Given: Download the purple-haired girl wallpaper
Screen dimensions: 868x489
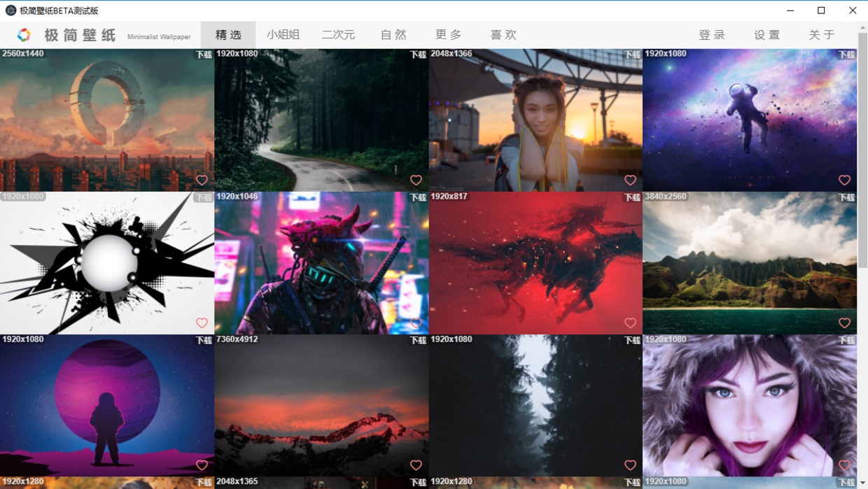Looking at the screenshot, I should 846,340.
